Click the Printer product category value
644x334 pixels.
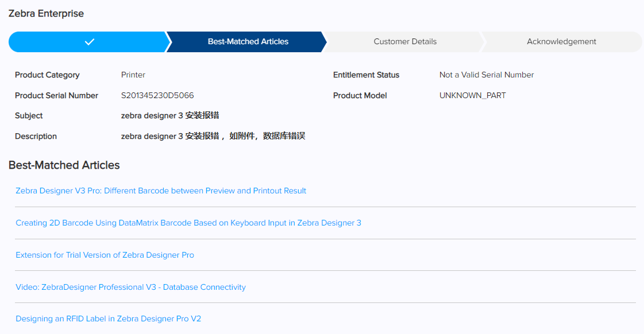coord(133,75)
